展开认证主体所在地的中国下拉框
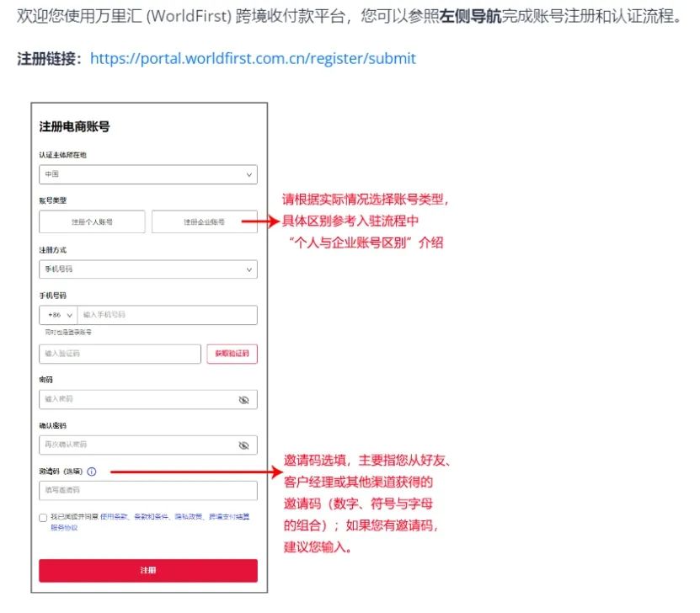 [x=148, y=174]
